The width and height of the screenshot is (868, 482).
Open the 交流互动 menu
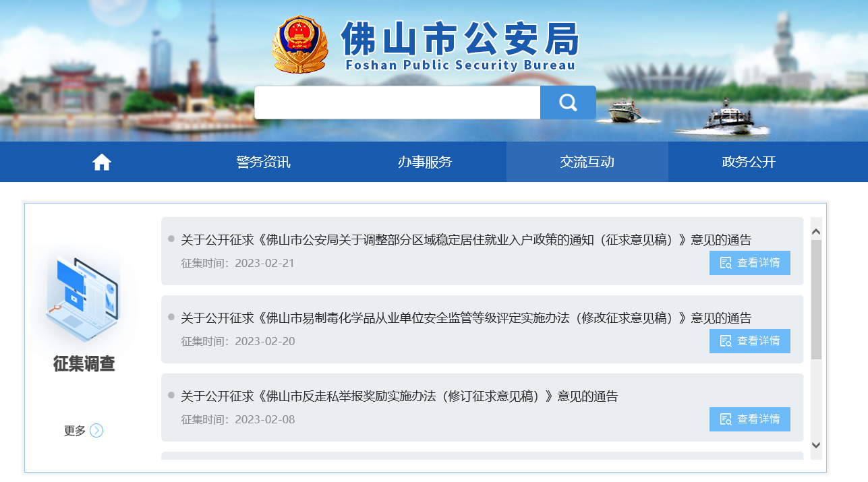587,162
